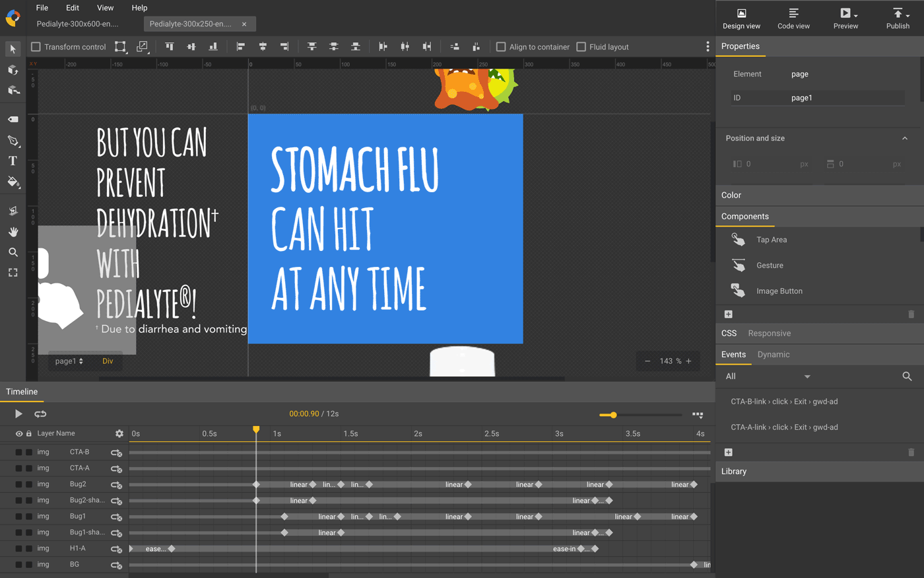Click the Distribute top edges icon
This screenshot has width=924, height=578.
point(312,47)
